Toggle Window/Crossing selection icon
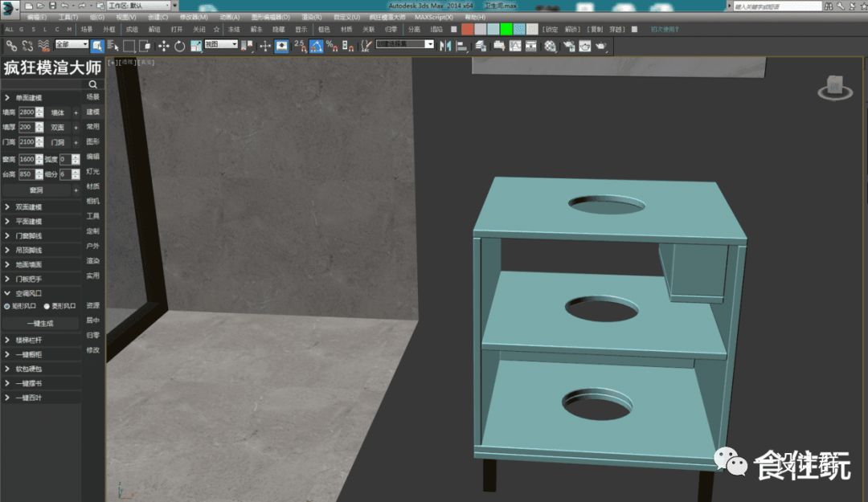 coord(145,46)
